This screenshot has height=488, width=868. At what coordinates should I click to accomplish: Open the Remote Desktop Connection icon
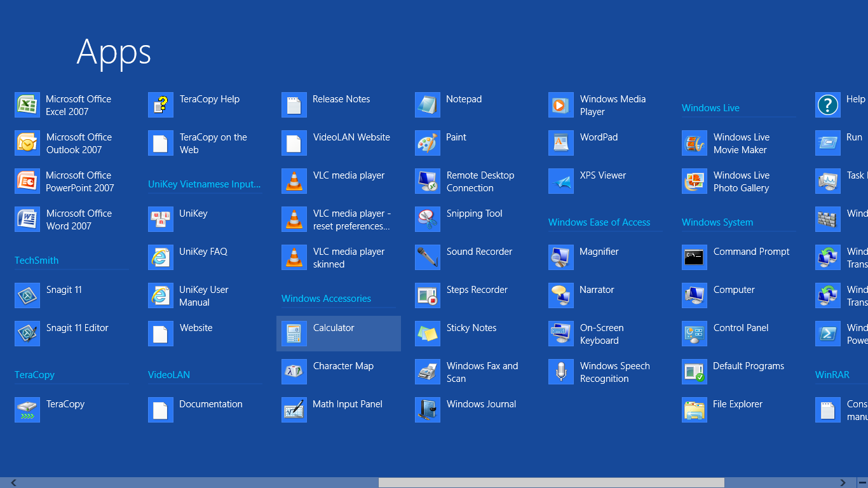click(428, 181)
